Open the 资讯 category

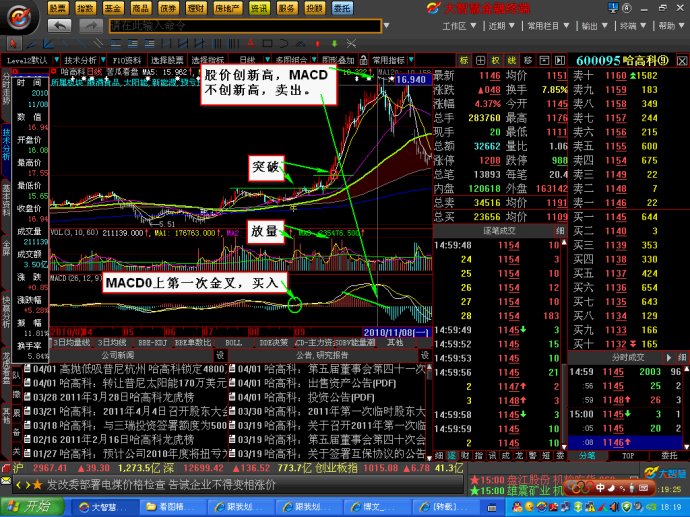pos(259,8)
